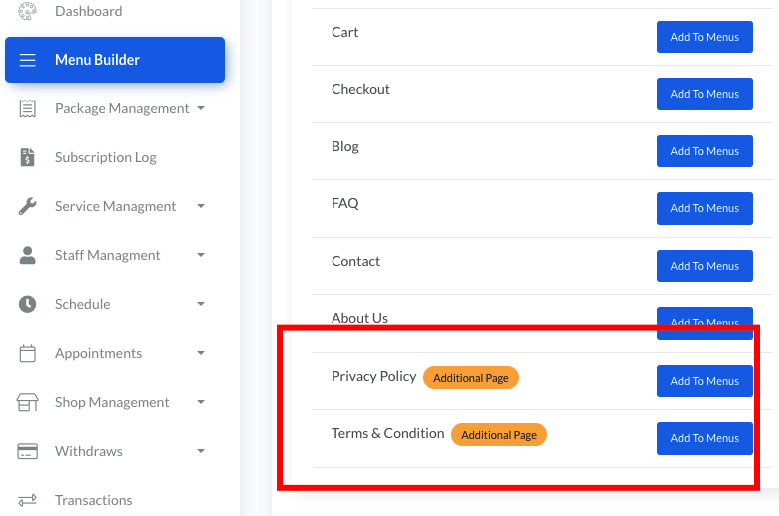Expand the Service Managment dropdown arrow
The height and width of the screenshot is (516, 779).
pyautogui.click(x=201, y=206)
